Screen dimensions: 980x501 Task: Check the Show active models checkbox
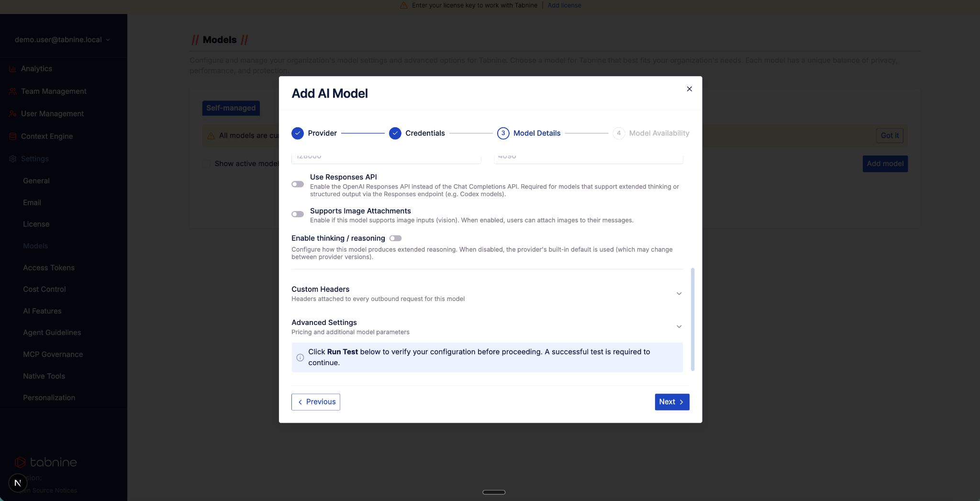tap(206, 164)
